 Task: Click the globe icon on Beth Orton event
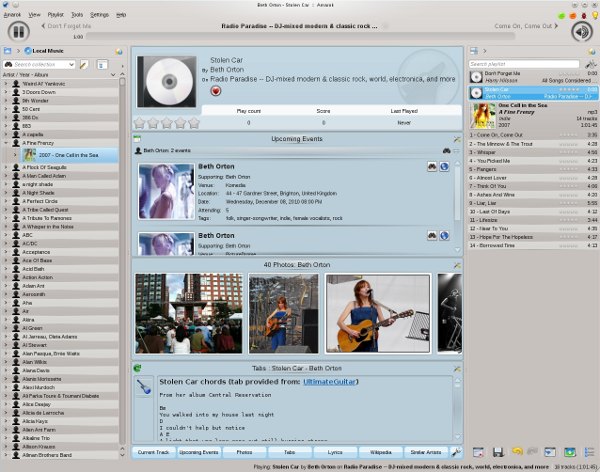point(444,167)
